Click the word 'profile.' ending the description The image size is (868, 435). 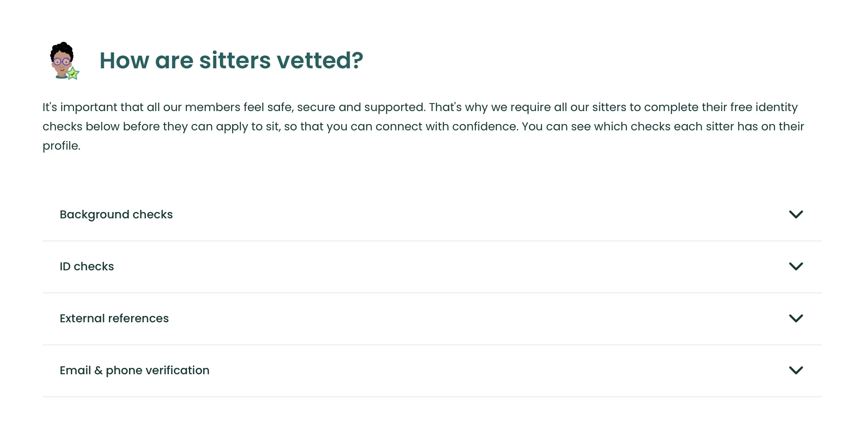(61, 146)
